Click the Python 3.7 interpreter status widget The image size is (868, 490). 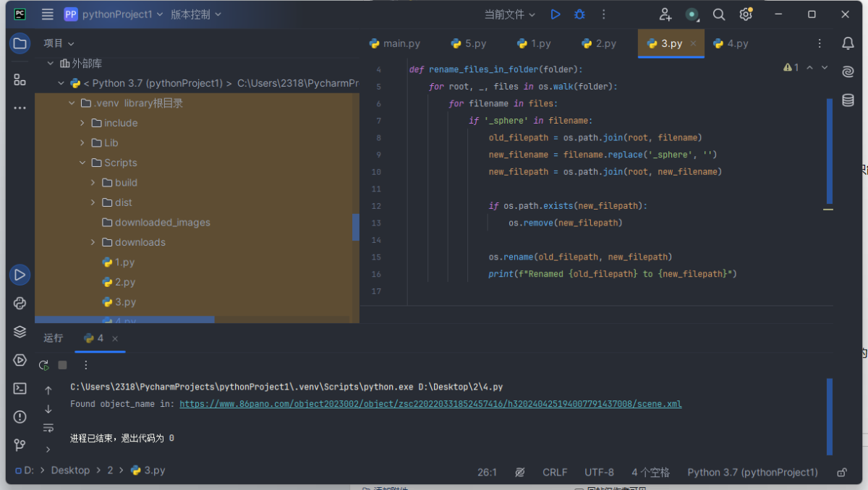click(752, 472)
